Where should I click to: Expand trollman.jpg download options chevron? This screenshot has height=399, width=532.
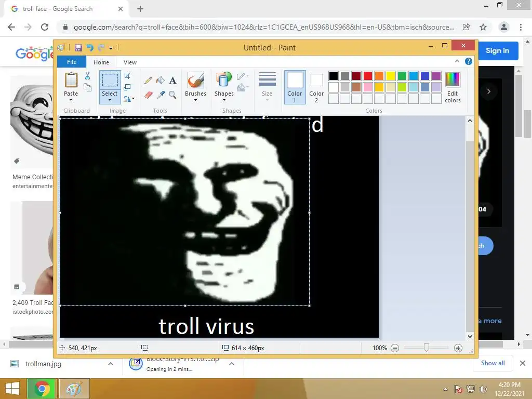tap(111, 364)
